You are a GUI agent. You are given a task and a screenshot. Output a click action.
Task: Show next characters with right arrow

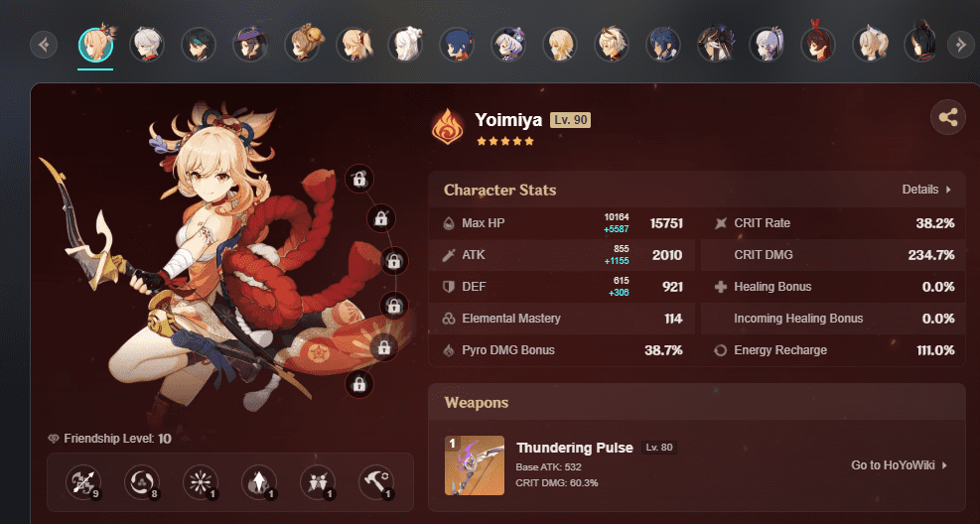(960, 45)
